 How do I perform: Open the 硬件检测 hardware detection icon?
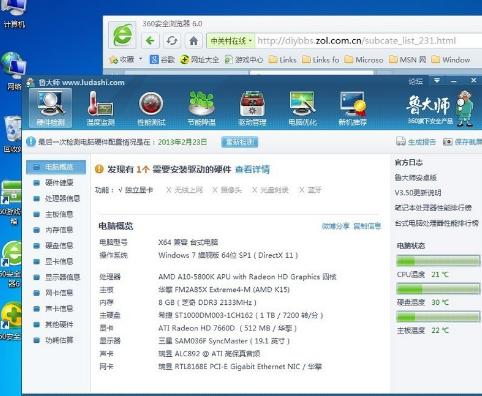click(x=50, y=109)
